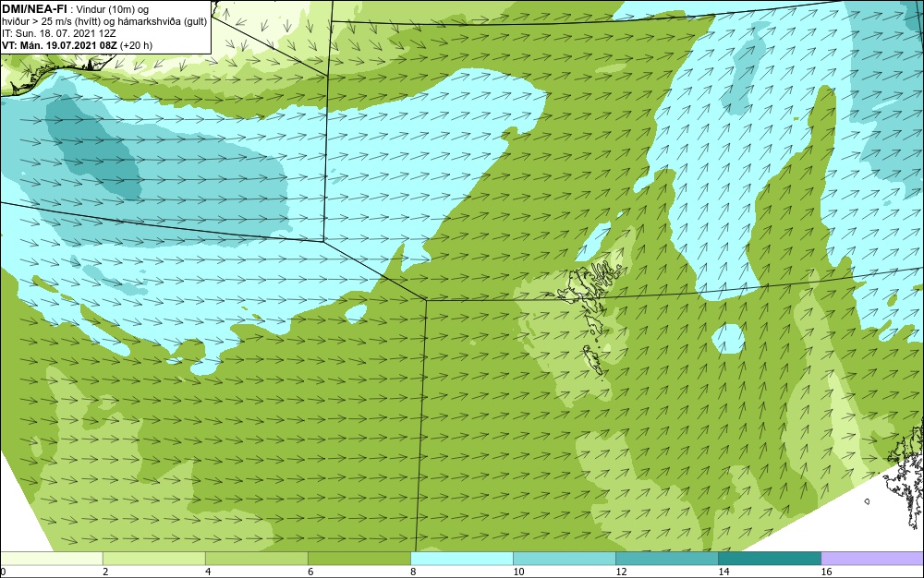
Task: Select the "Vindur (10m) og" title text
Action: [x=113, y=9]
